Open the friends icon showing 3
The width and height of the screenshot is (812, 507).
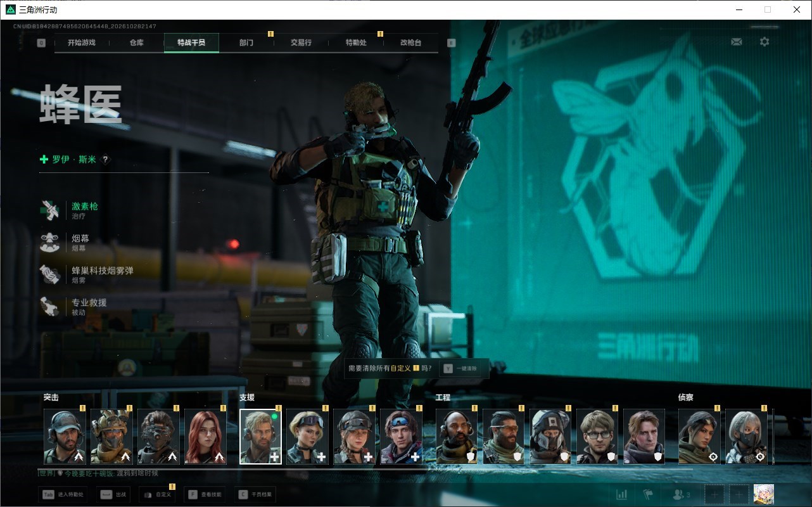tap(682, 494)
